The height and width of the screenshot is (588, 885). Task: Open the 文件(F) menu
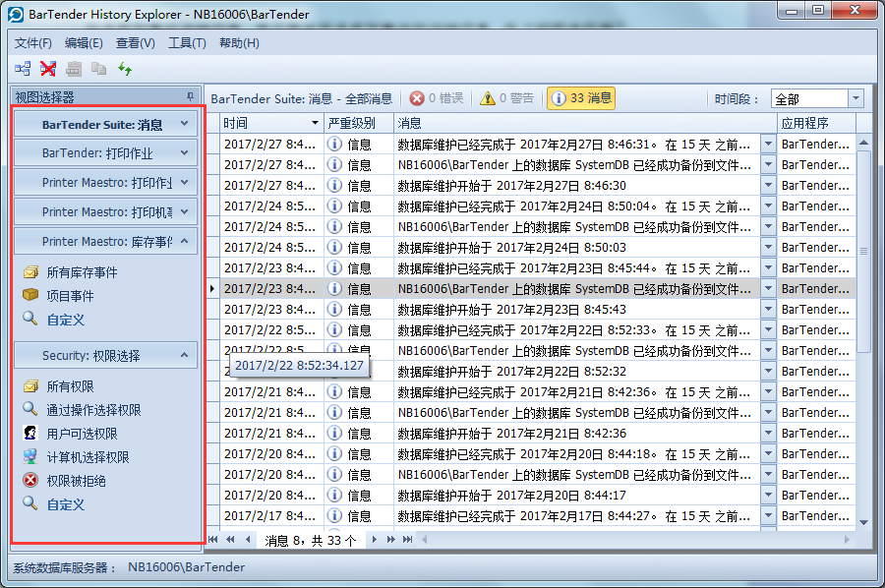tap(32, 43)
